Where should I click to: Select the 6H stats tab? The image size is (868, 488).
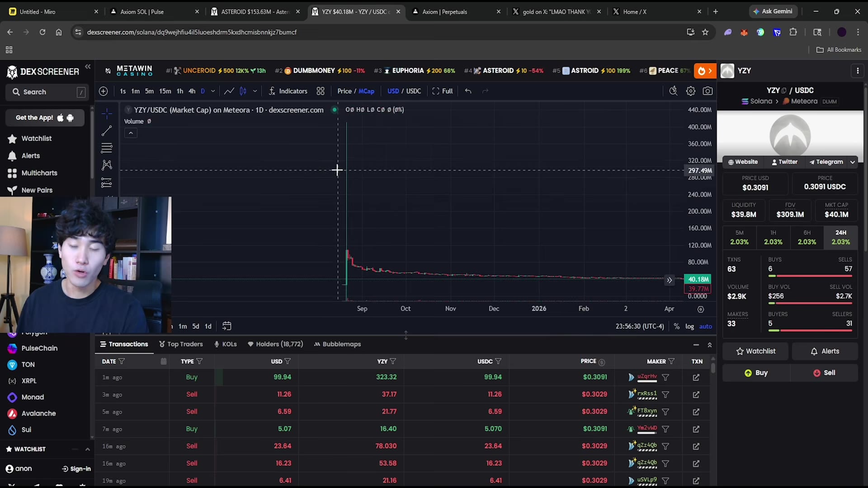pyautogui.click(x=807, y=237)
